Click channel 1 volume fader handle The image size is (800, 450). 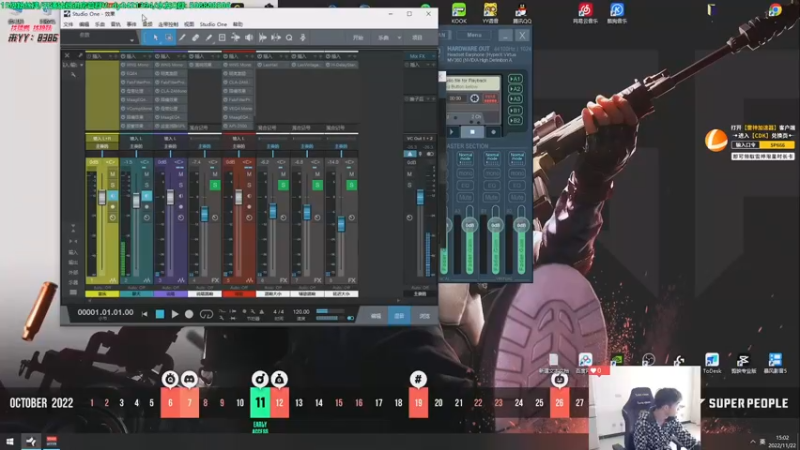point(102,197)
